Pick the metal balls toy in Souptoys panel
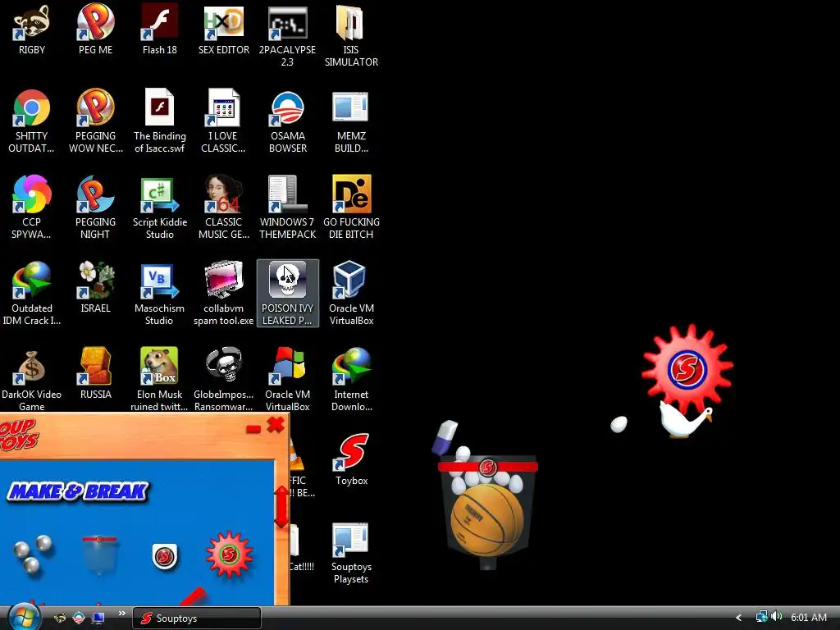 coord(32,555)
